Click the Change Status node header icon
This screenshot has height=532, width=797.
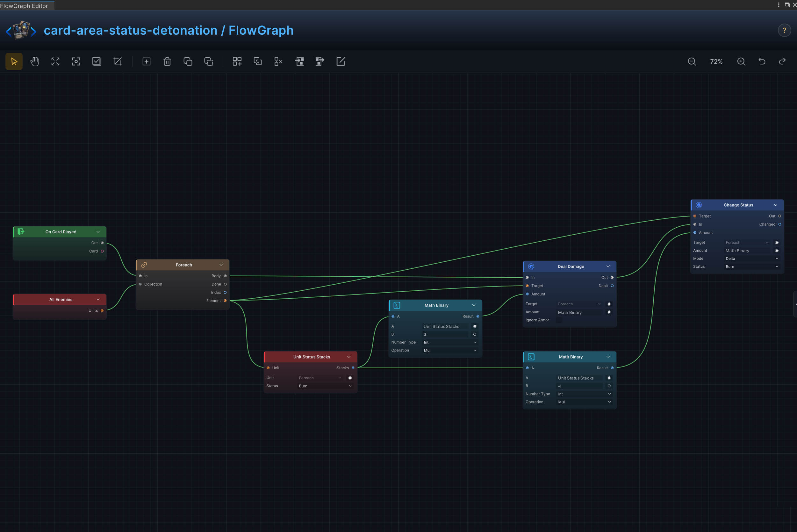point(699,205)
